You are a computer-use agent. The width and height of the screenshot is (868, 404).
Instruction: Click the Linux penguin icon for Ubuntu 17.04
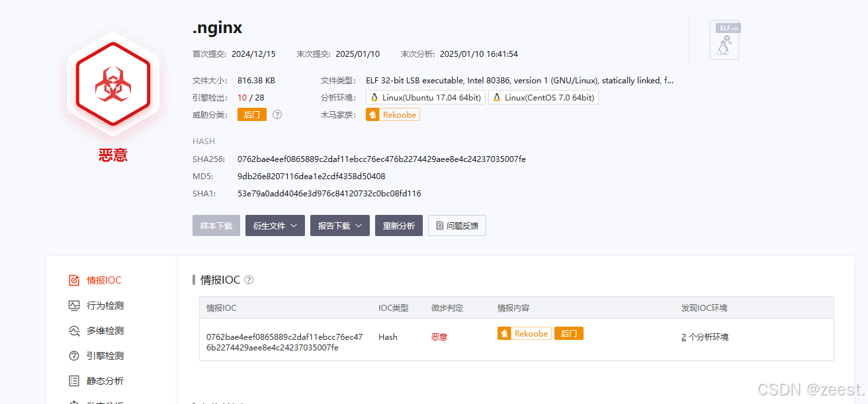click(374, 97)
